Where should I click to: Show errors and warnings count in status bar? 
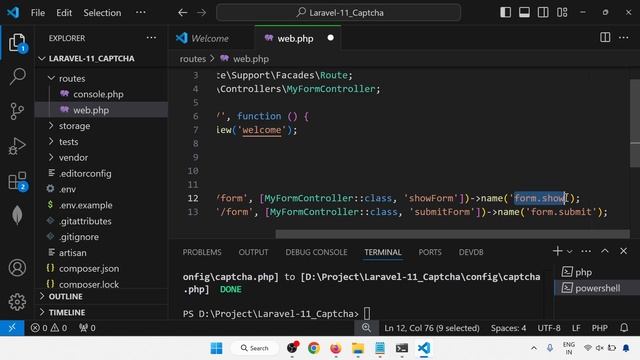click(49, 328)
